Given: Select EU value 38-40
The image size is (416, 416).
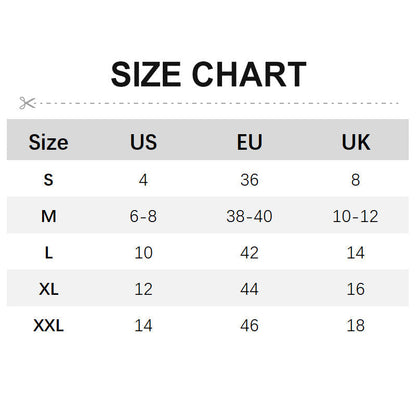Looking at the screenshot, I should [249, 216].
